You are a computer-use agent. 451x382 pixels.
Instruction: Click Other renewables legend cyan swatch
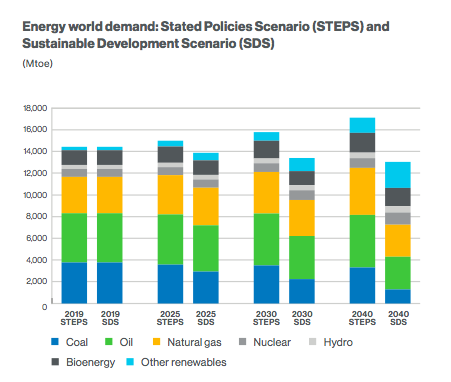click(x=130, y=362)
